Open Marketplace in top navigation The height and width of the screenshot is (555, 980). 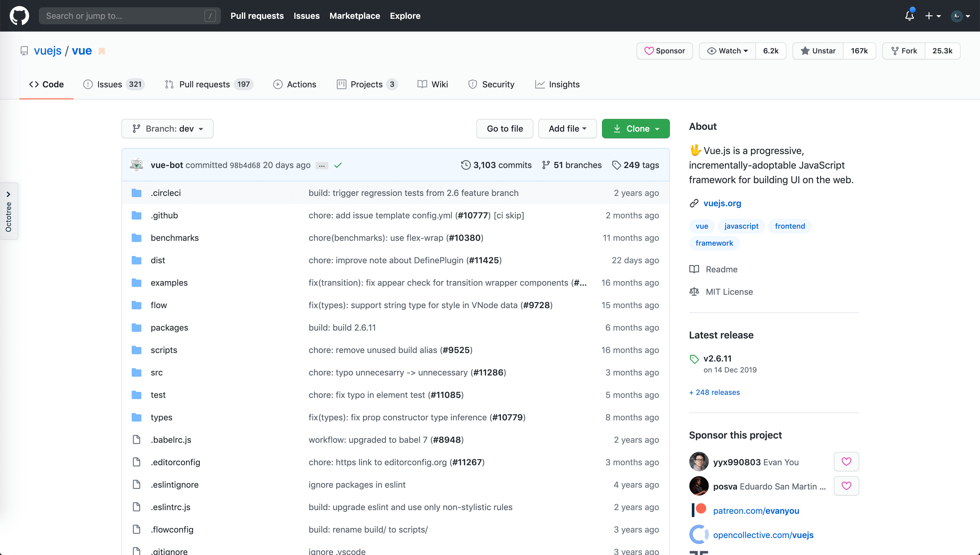(355, 16)
